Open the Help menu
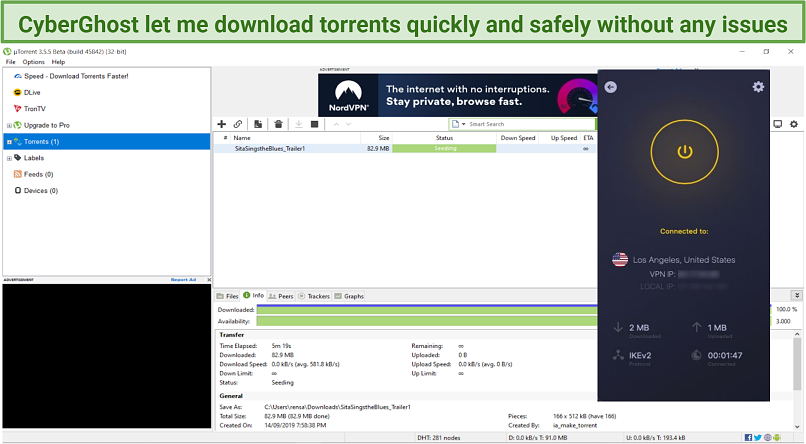 pyautogui.click(x=58, y=62)
